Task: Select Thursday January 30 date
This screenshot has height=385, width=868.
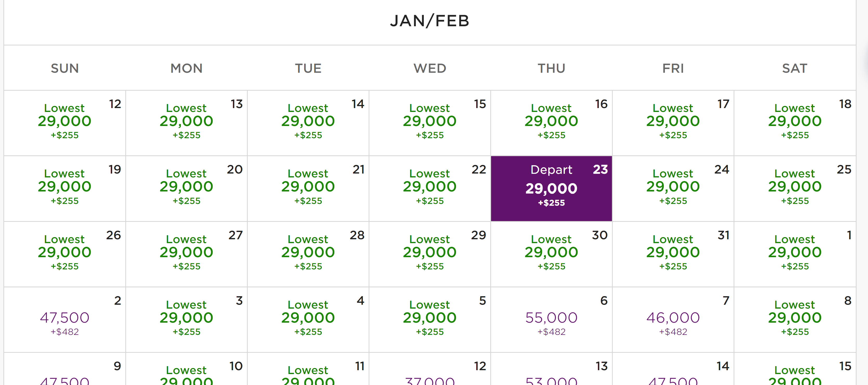Action: point(551,253)
